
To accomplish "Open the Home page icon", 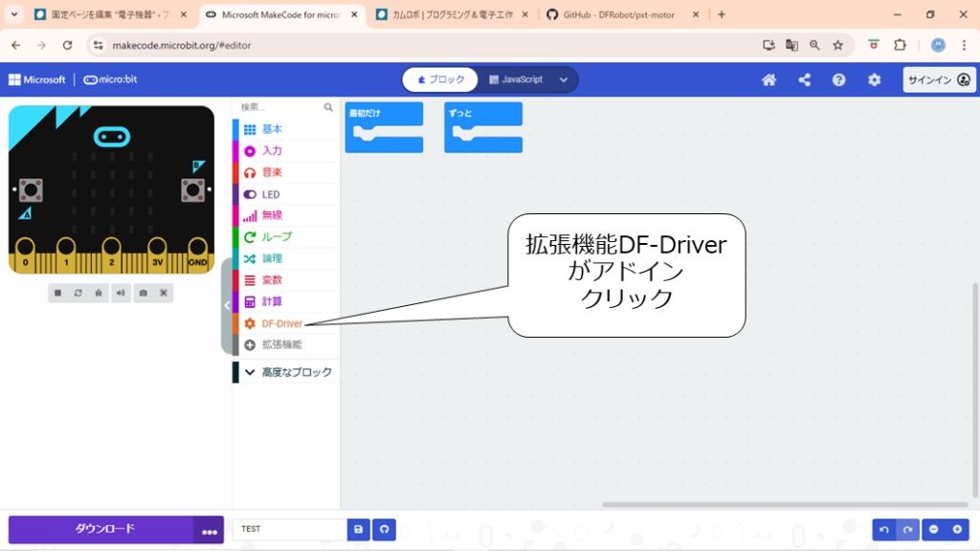I will tap(768, 80).
